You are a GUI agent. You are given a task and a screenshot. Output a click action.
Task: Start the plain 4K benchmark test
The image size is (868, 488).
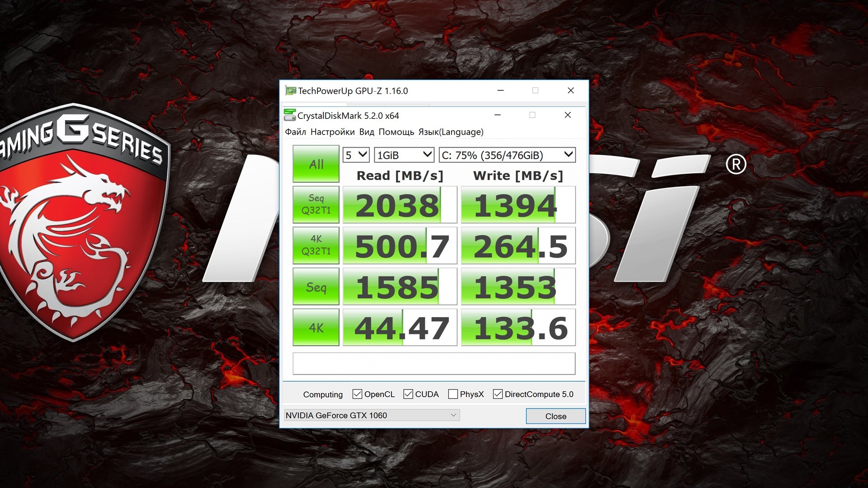click(316, 328)
